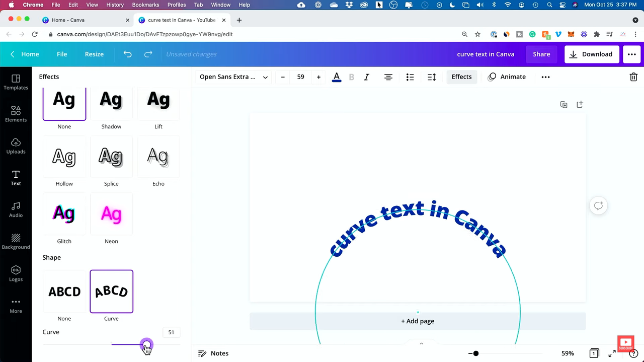Increase the font size
The height and width of the screenshot is (362, 644).
pyautogui.click(x=318, y=77)
